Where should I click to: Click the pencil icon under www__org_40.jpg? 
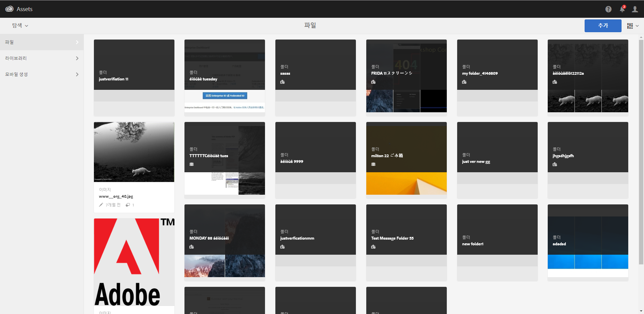pos(101,205)
